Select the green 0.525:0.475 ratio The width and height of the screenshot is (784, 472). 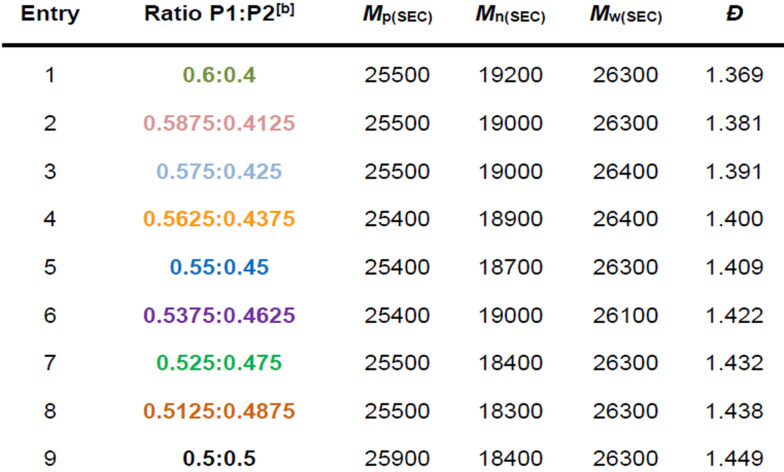(x=219, y=363)
